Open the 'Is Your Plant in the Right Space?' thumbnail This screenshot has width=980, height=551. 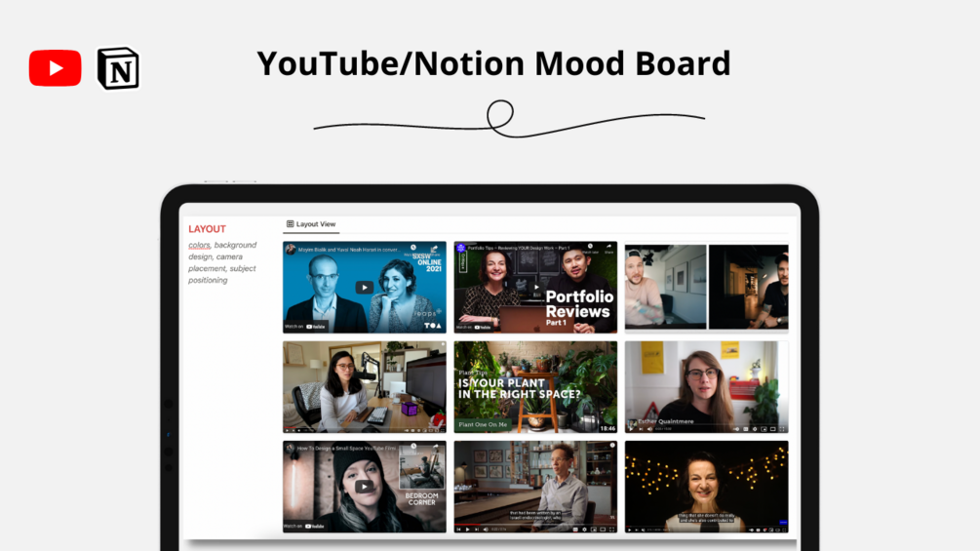[535, 386]
